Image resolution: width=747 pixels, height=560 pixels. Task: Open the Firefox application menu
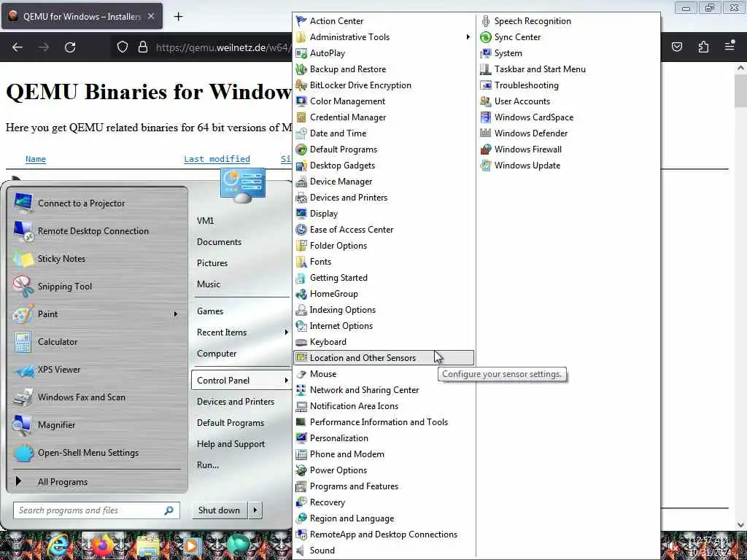click(x=729, y=47)
